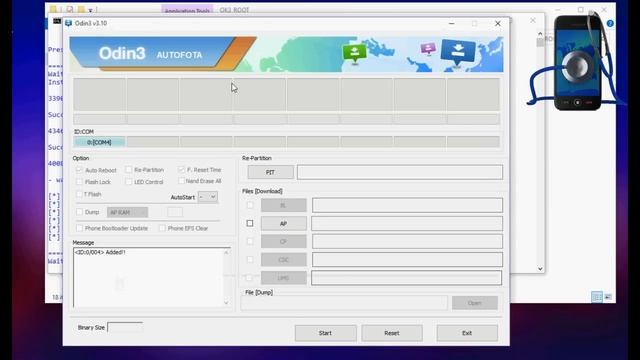Click the green download icon on banner
The image size is (640, 360).
[354, 53]
